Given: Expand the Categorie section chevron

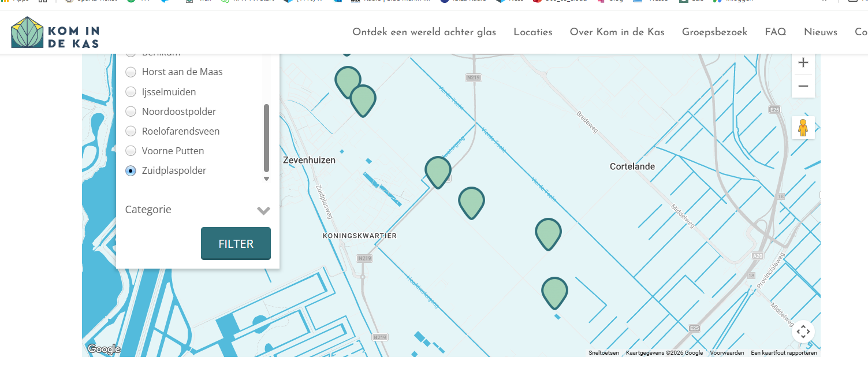Looking at the screenshot, I should point(263,210).
